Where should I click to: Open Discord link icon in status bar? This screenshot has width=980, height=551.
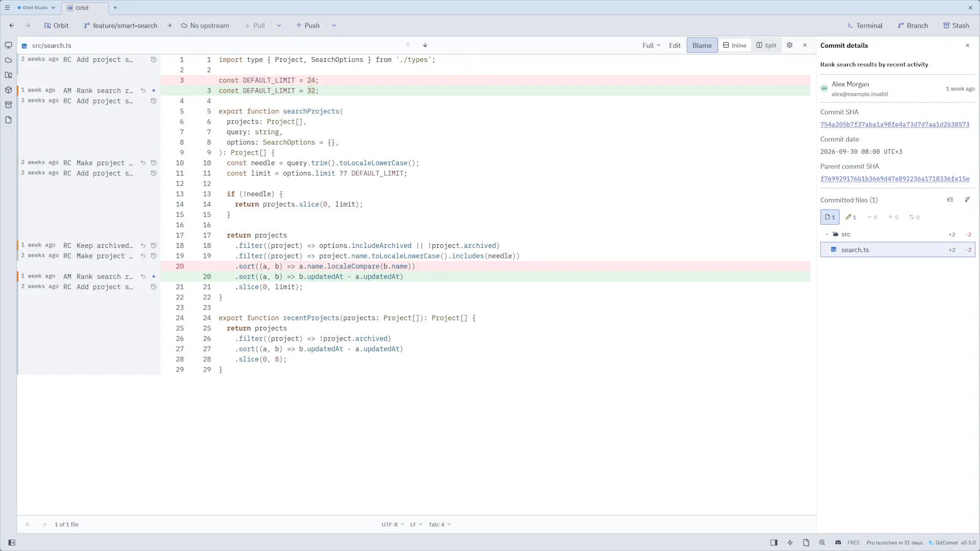[x=839, y=542]
